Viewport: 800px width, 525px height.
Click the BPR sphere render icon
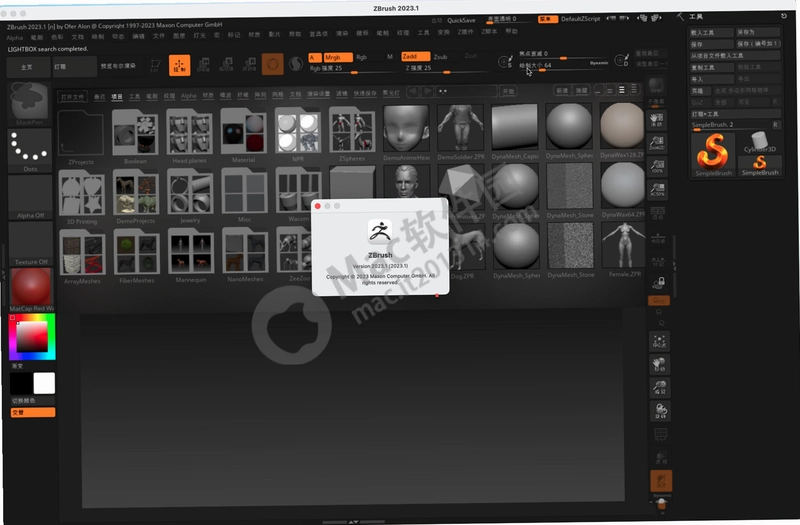656,85
